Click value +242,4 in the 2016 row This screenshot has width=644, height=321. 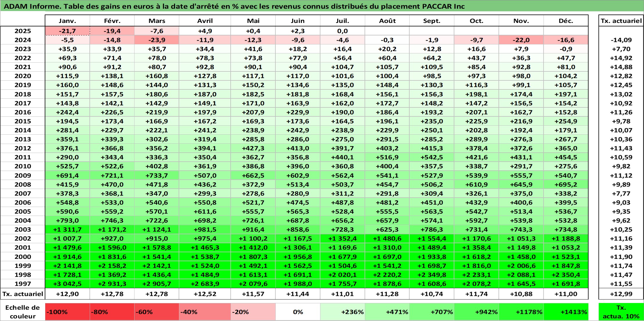click(67, 112)
